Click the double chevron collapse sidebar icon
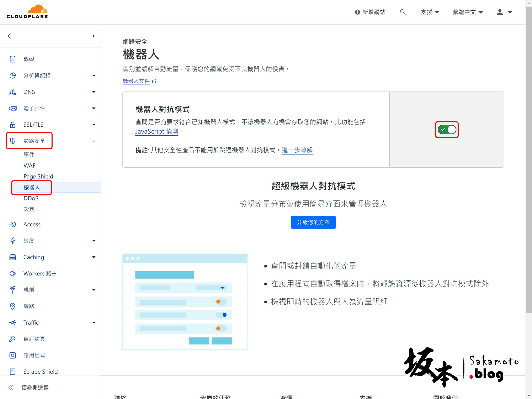 click(11, 387)
